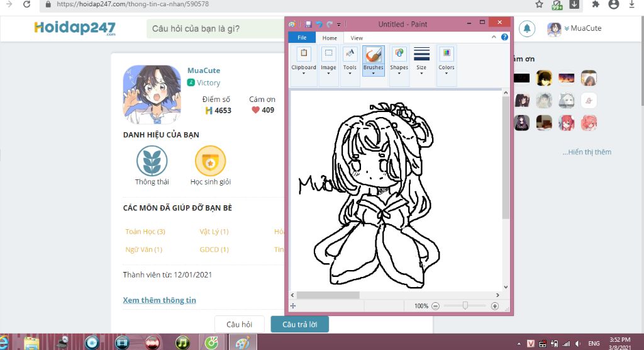
Task: Open the MuaCute account dropdown in header
Action: (x=583, y=28)
